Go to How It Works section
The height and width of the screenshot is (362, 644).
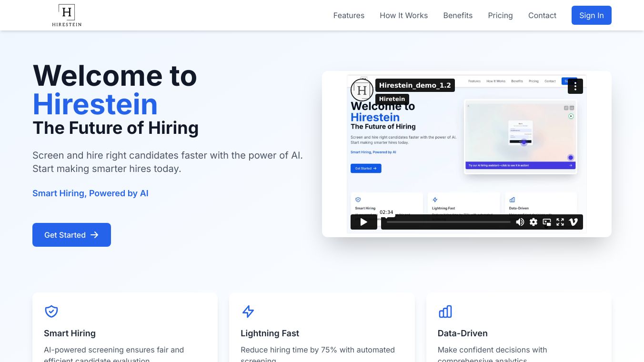tap(404, 15)
